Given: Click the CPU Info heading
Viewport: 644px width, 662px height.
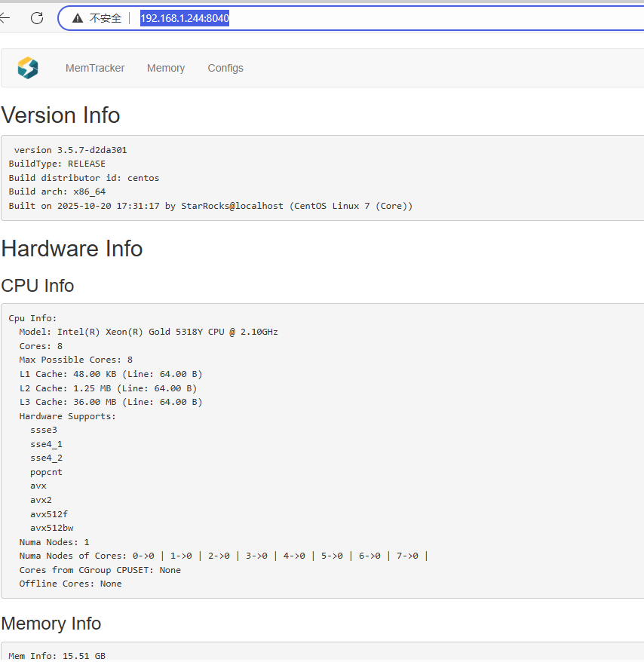Looking at the screenshot, I should 38,286.
